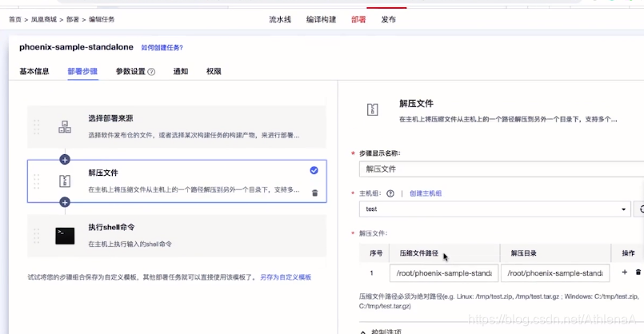Select the 部署步骤 tab
Viewport: 644px width, 334px height.
tap(82, 71)
